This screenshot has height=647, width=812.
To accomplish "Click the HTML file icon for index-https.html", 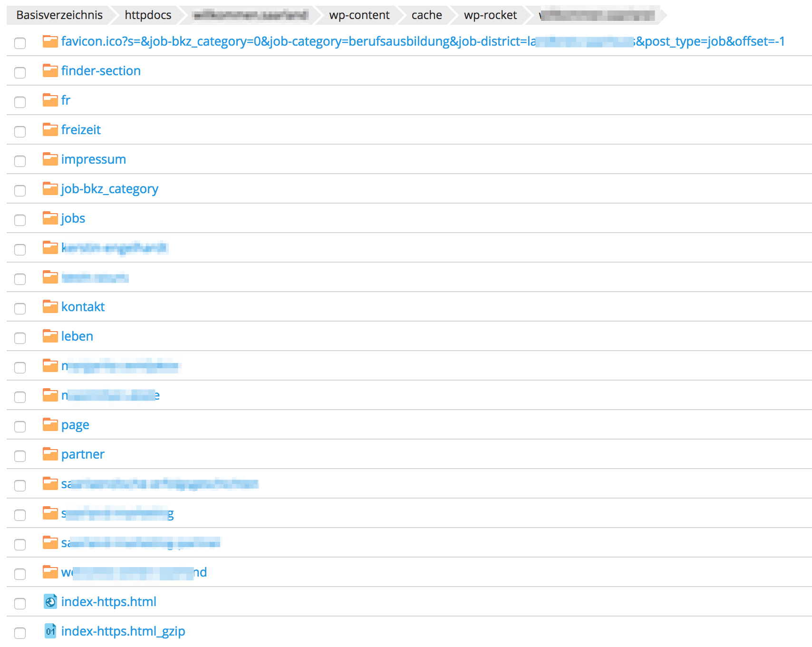I will pos(51,601).
